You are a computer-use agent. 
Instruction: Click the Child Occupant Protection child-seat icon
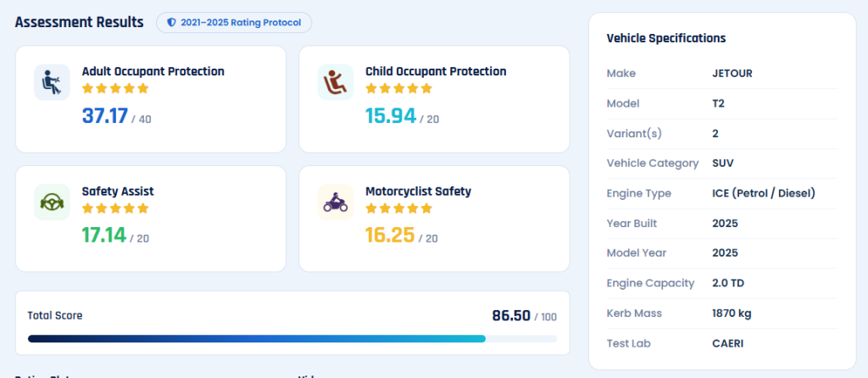pyautogui.click(x=336, y=82)
